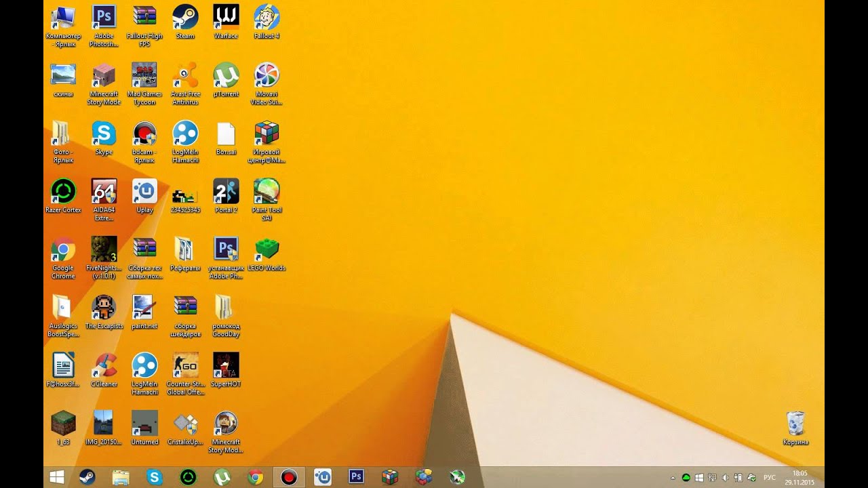Open the Windows Start button

point(57,477)
